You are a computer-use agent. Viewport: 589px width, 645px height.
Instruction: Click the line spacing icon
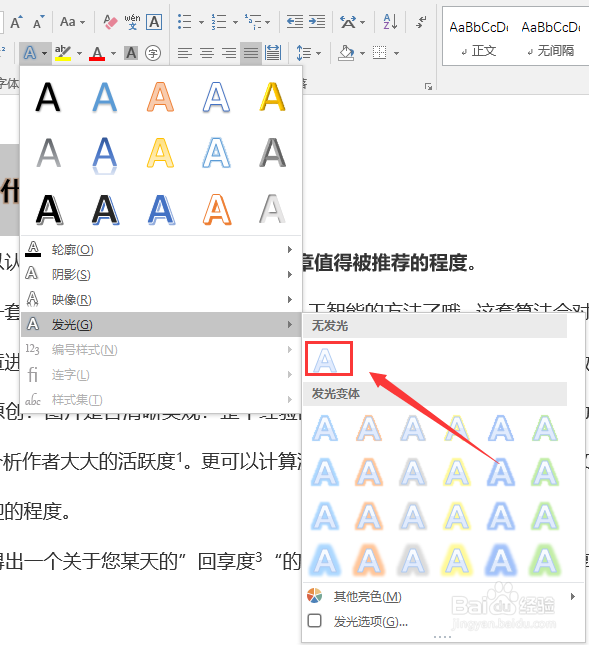click(x=304, y=53)
